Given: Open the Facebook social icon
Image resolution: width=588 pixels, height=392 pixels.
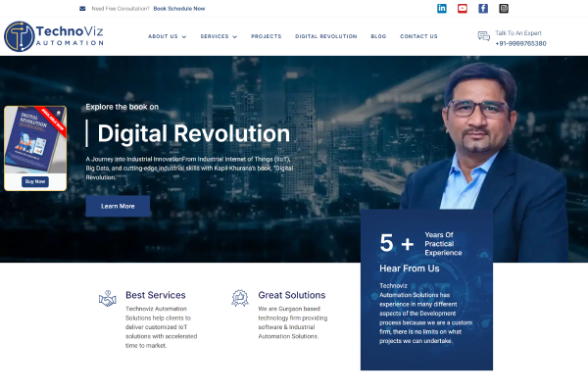Looking at the screenshot, I should pyautogui.click(x=483, y=8).
